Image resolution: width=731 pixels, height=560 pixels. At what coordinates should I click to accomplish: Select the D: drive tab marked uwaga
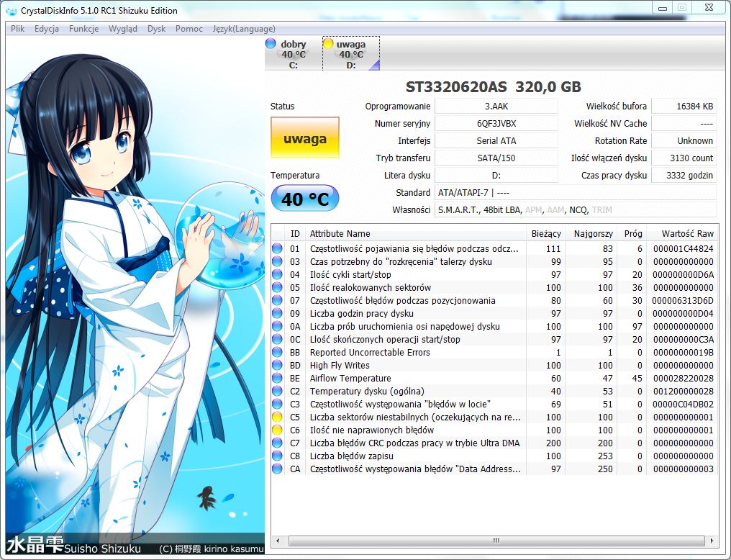(x=351, y=53)
